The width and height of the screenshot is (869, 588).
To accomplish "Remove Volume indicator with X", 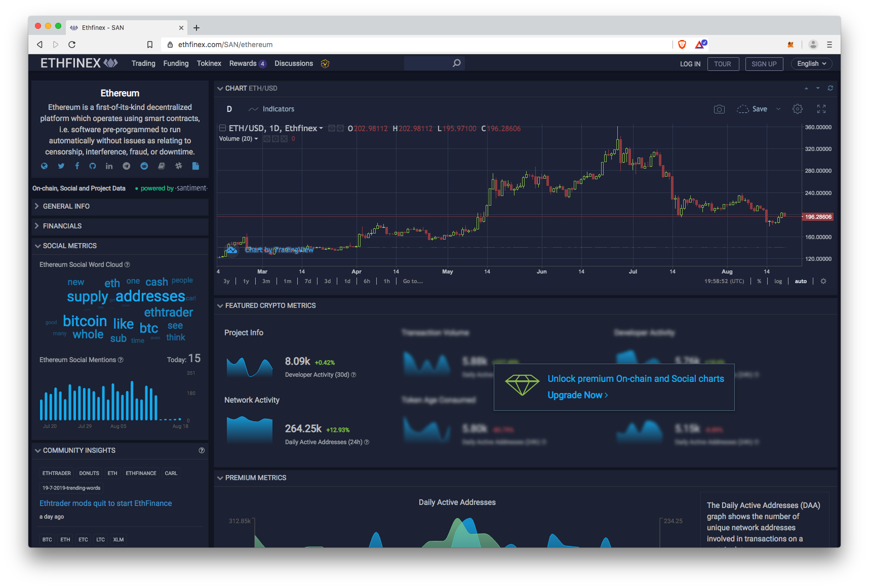I will (x=284, y=139).
